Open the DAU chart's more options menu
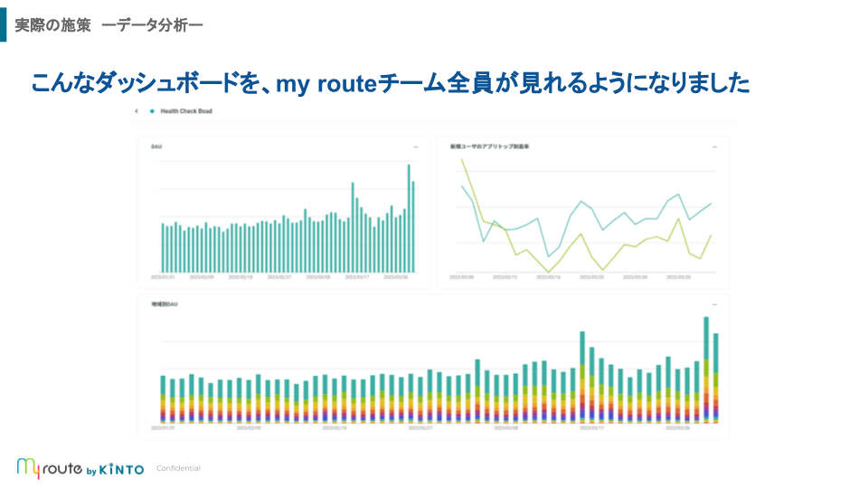Image resolution: width=868 pixels, height=488 pixels. click(x=415, y=145)
